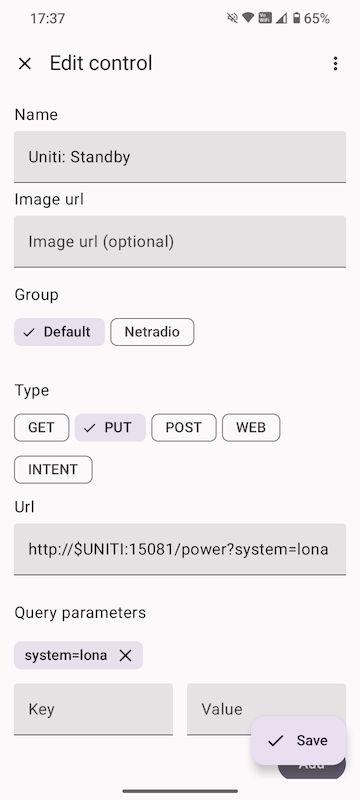Choose the GET request type
360x800 pixels.
tap(41, 428)
